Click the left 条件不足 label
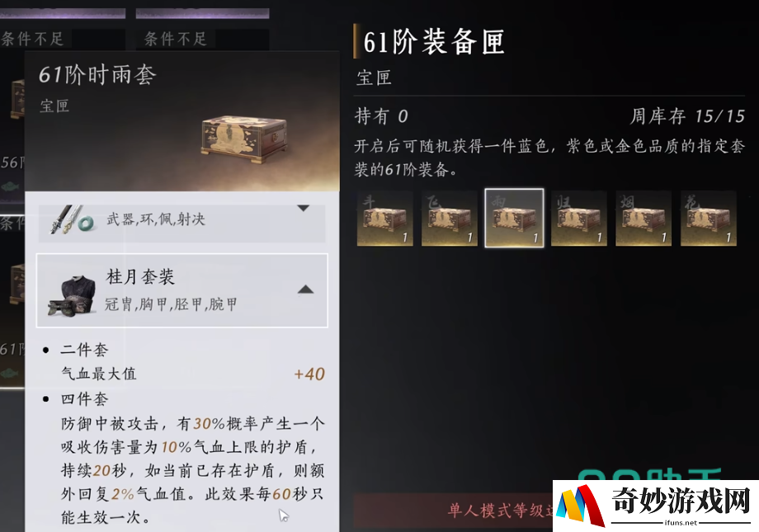 click(x=32, y=39)
